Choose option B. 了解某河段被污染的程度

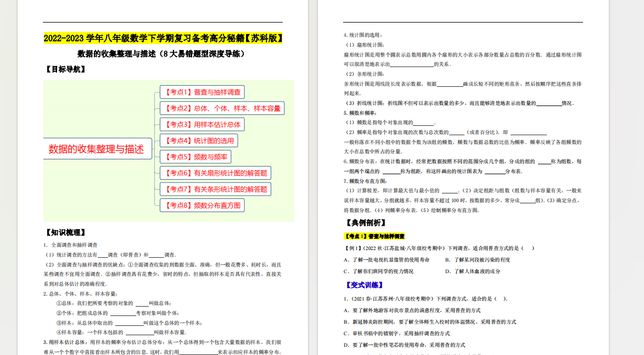pyautogui.click(x=478, y=260)
